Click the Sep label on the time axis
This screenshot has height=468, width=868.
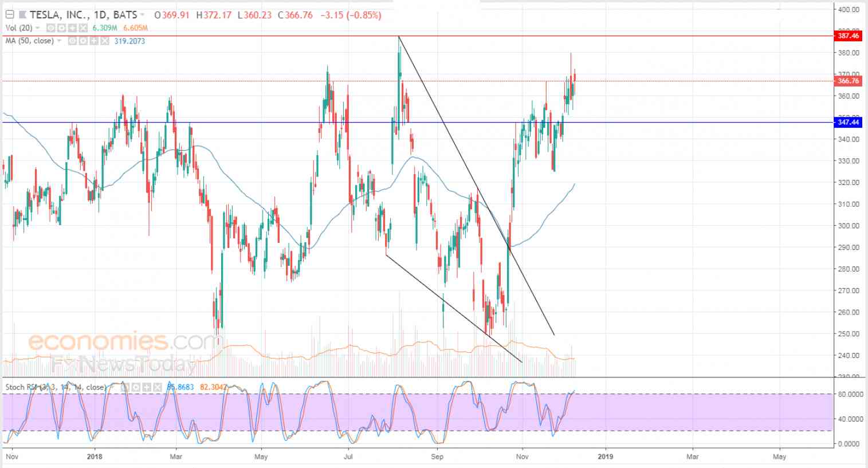point(437,457)
